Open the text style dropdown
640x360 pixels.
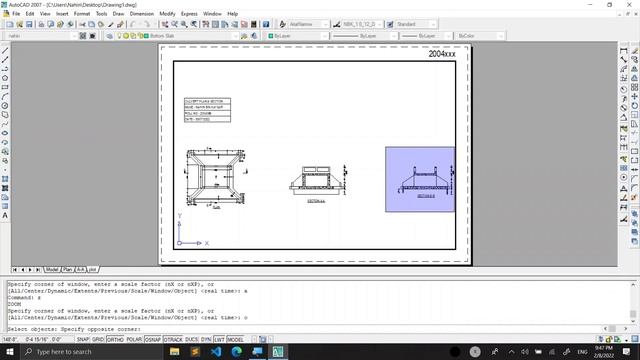click(x=309, y=24)
